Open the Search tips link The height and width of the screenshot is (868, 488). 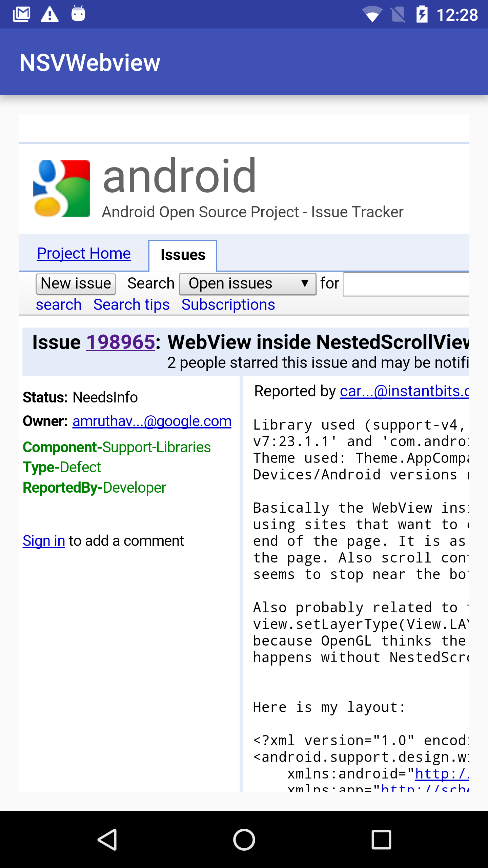point(131,304)
